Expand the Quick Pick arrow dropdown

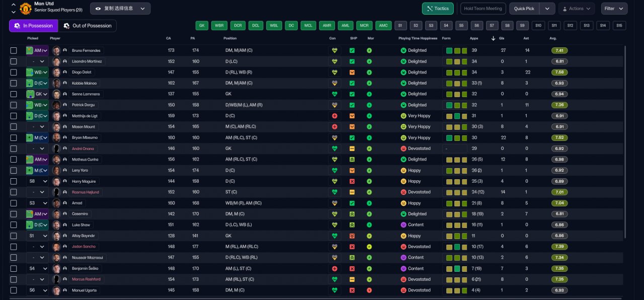pos(547,9)
